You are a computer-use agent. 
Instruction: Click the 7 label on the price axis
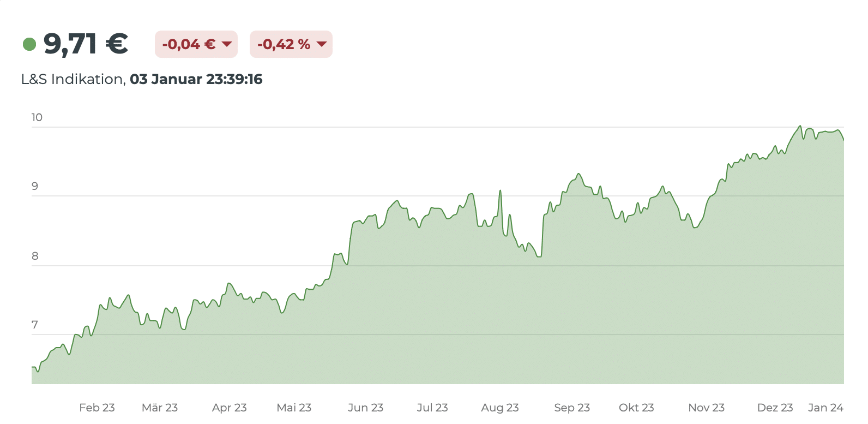(x=35, y=325)
